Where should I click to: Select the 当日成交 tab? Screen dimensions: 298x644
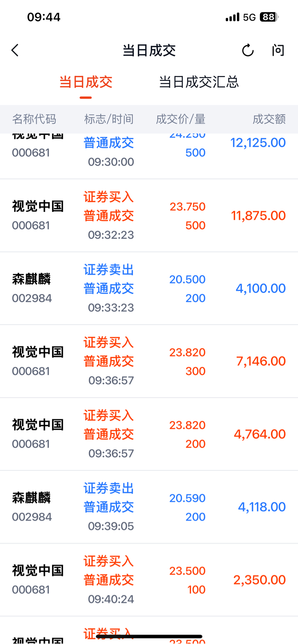[86, 82]
